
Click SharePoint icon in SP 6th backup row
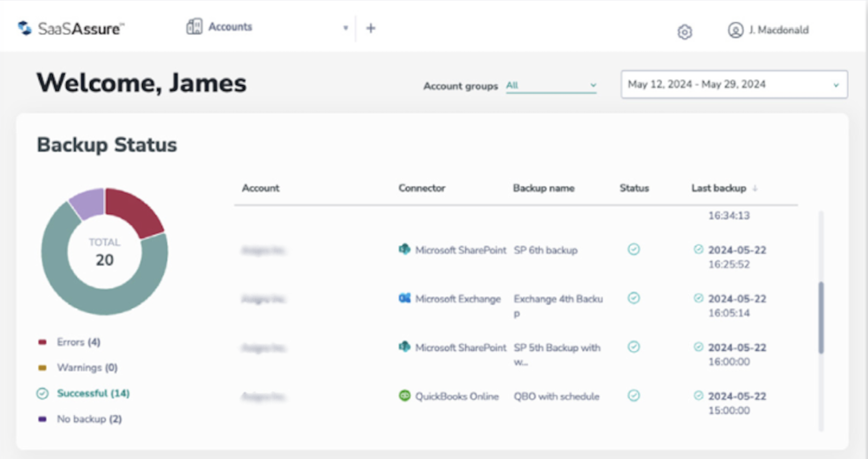click(404, 249)
